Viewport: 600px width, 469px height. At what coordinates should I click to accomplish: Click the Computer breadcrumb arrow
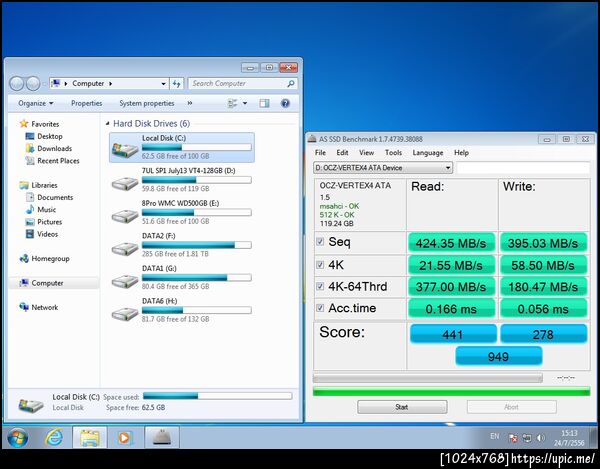click(111, 83)
